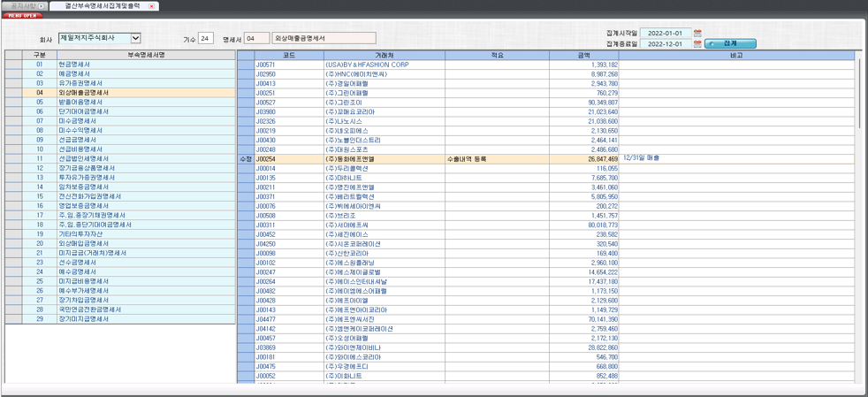Close the 결산부속명세서집계및출력 tab
This screenshot has height=397, width=868.
(151, 6)
